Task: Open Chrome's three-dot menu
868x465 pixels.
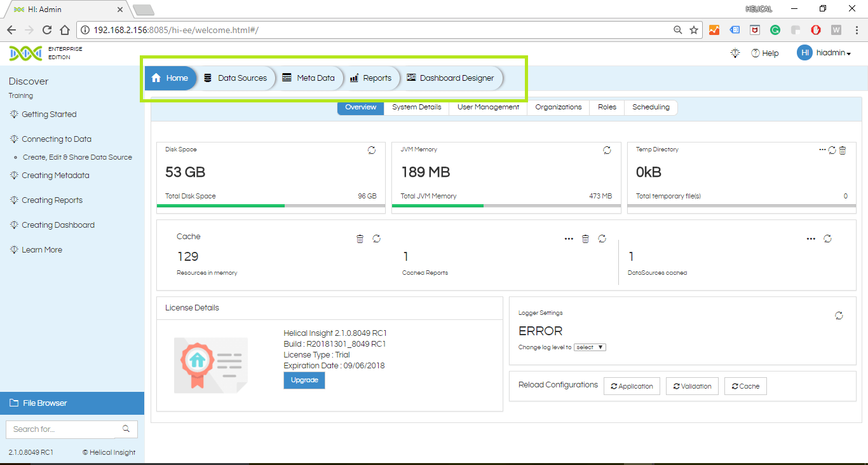Action: 855,30
